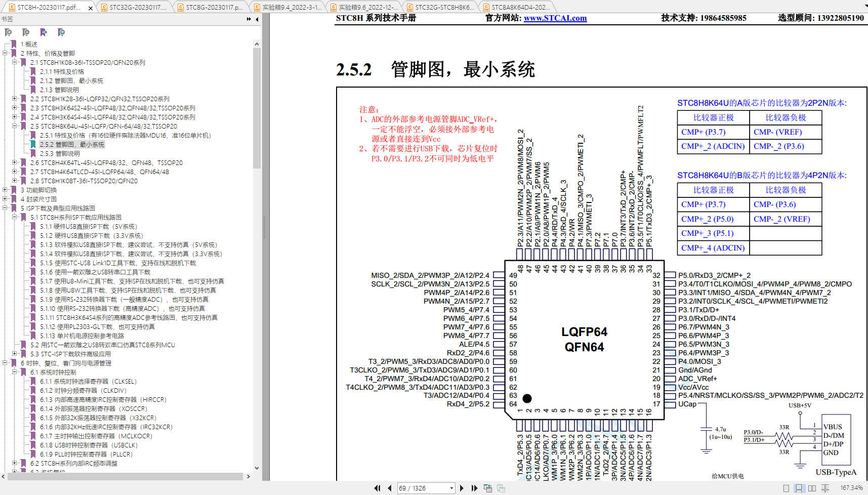Open bookmark 5.1.13 单片机电源控制参考电路
The image size is (868, 495).
[82, 336]
